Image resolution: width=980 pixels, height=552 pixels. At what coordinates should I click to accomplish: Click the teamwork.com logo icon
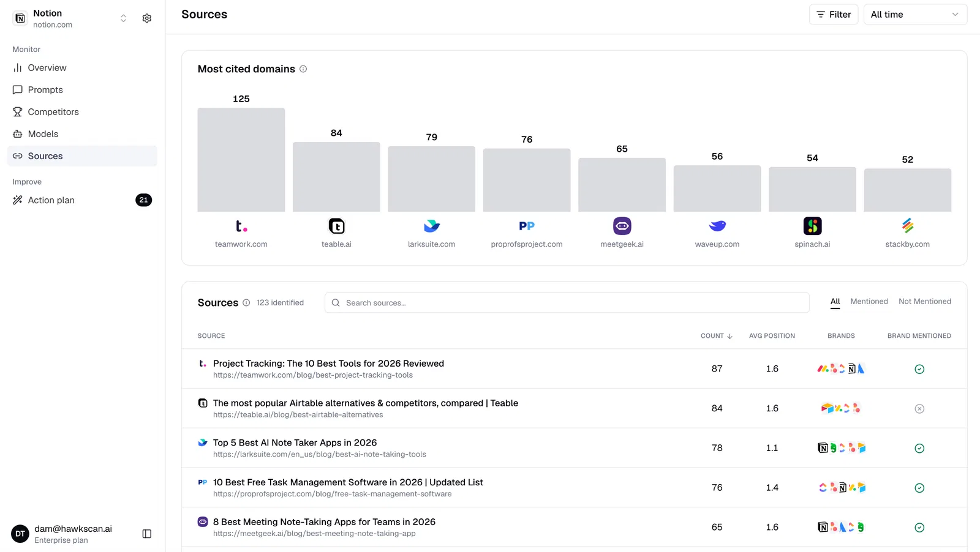click(241, 226)
